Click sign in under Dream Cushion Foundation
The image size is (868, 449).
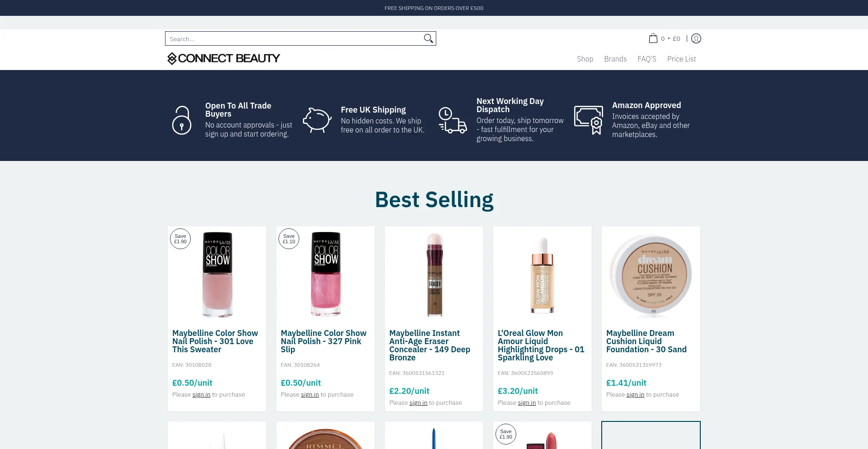tap(635, 395)
